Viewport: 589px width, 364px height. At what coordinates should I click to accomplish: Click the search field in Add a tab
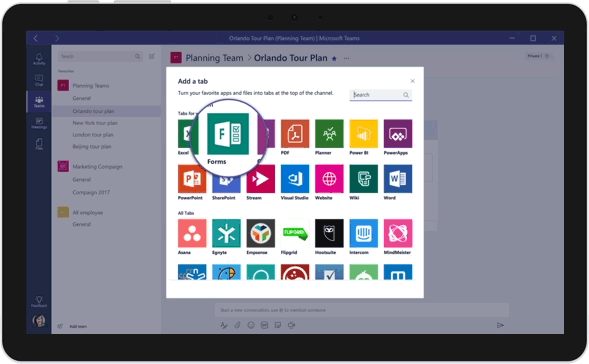click(381, 95)
